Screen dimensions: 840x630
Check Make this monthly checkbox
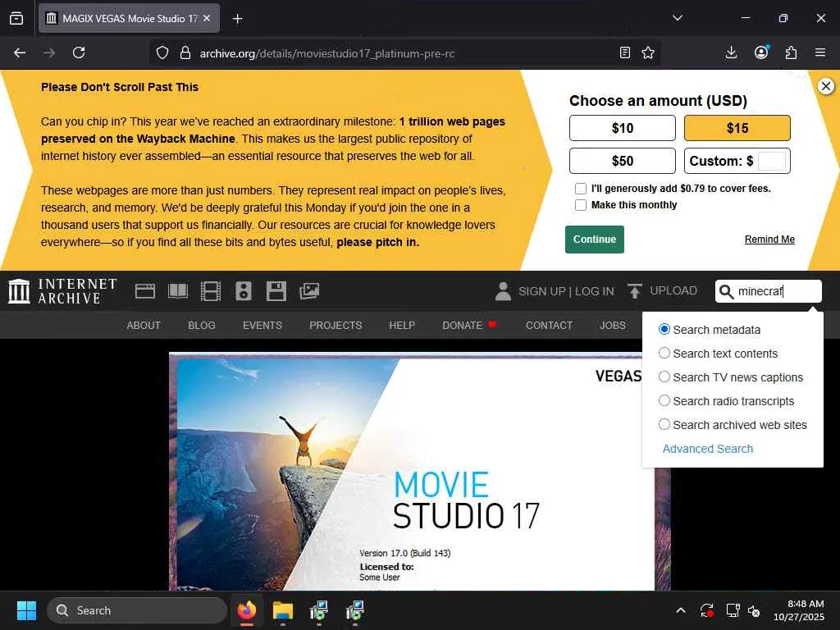(x=581, y=205)
